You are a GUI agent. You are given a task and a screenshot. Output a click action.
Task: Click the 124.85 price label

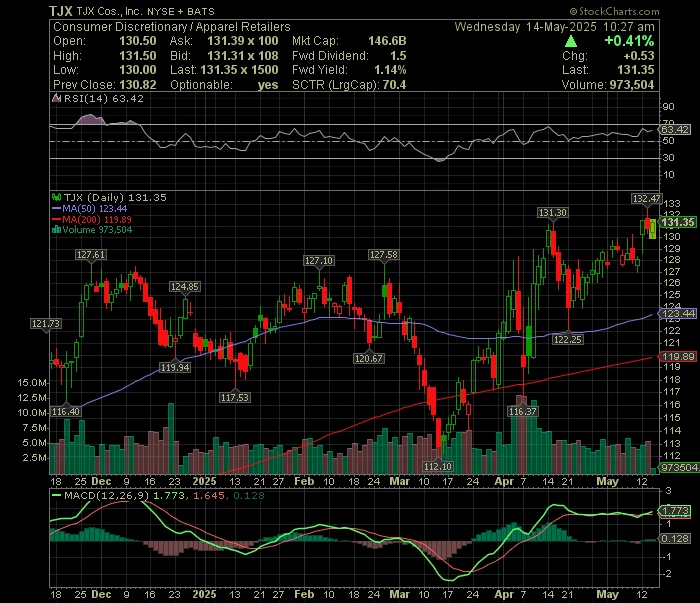tap(184, 287)
